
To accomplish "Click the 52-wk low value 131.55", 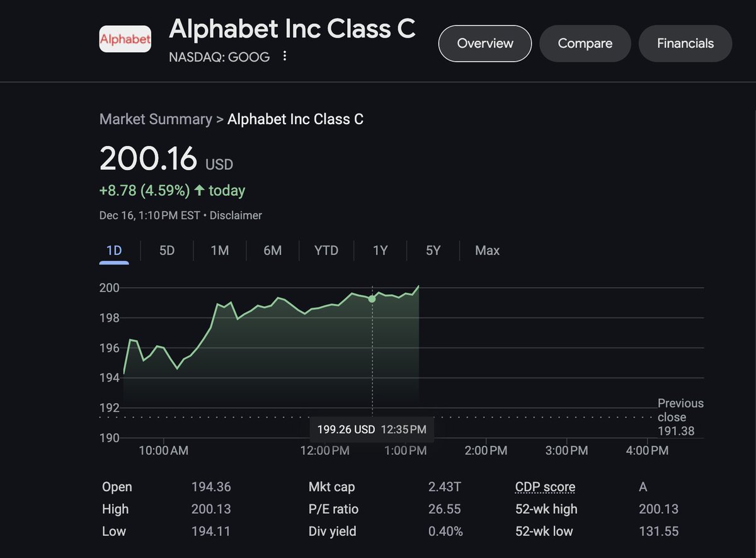I will [658, 531].
